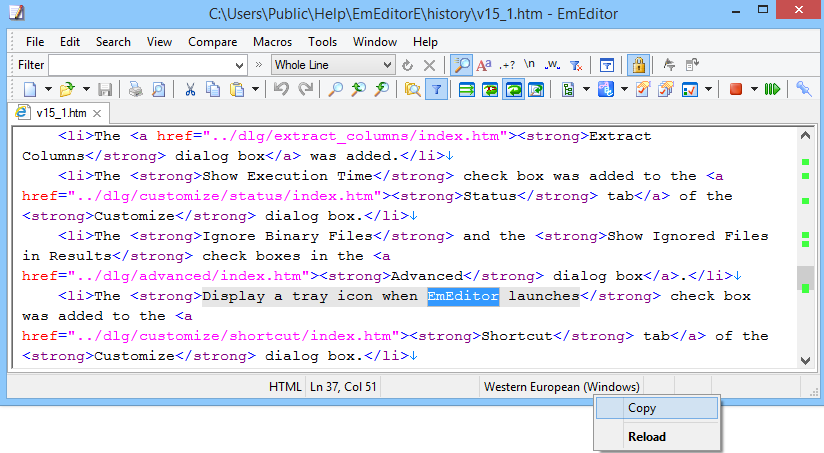Click the Find in Files icon
The width and height of the screenshot is (824, 453).
pos(413,89)
